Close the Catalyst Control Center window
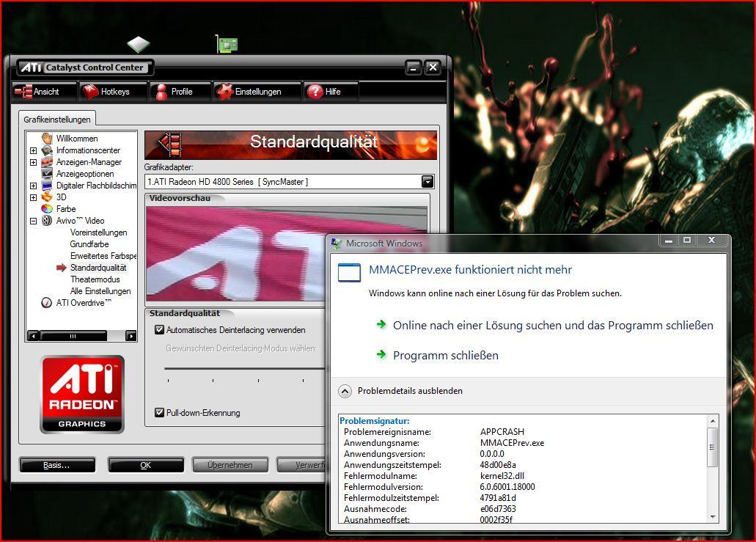Screen dimensions: 756x542 coord(433,67)
